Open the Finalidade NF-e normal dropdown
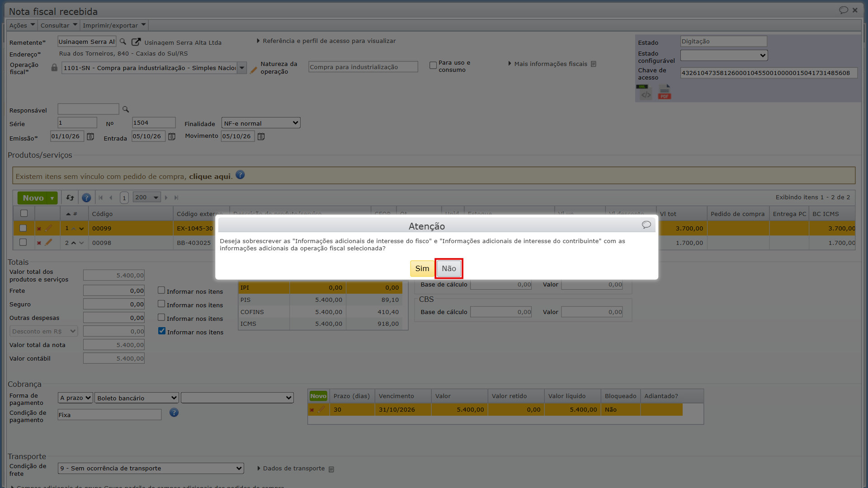 (261, 123)
